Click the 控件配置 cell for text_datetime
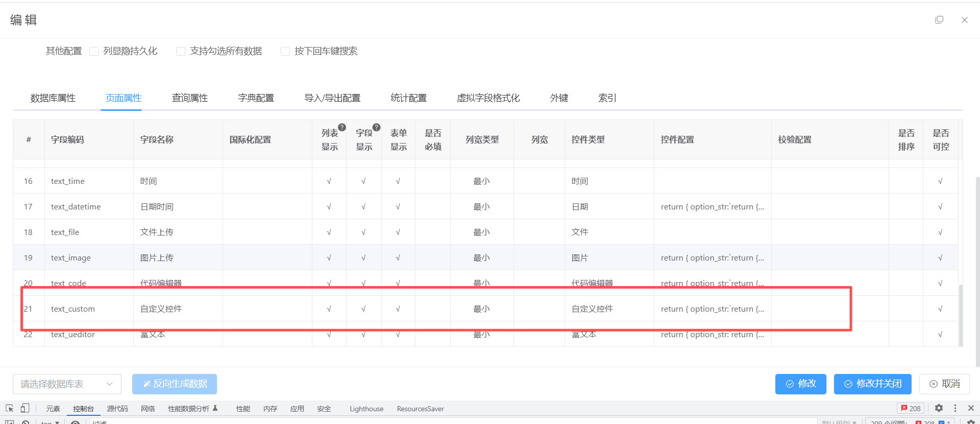 712,206
